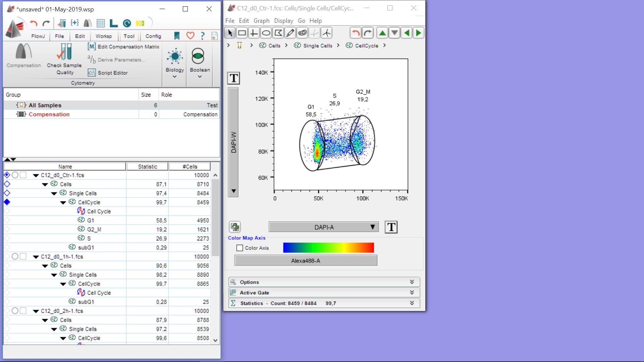Open the Graph menu
This screenshot has width=644, height=362.
[x=261, y=21]
